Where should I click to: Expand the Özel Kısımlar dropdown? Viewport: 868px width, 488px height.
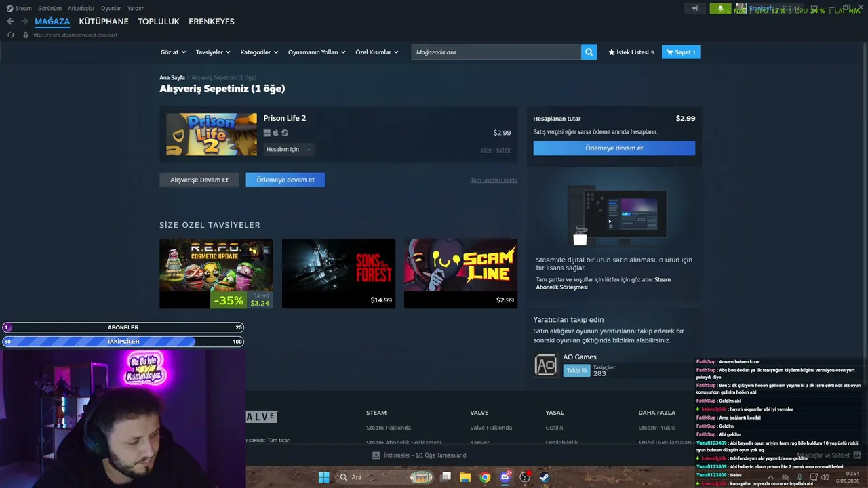pyautogui.click(x=377, y=52)
